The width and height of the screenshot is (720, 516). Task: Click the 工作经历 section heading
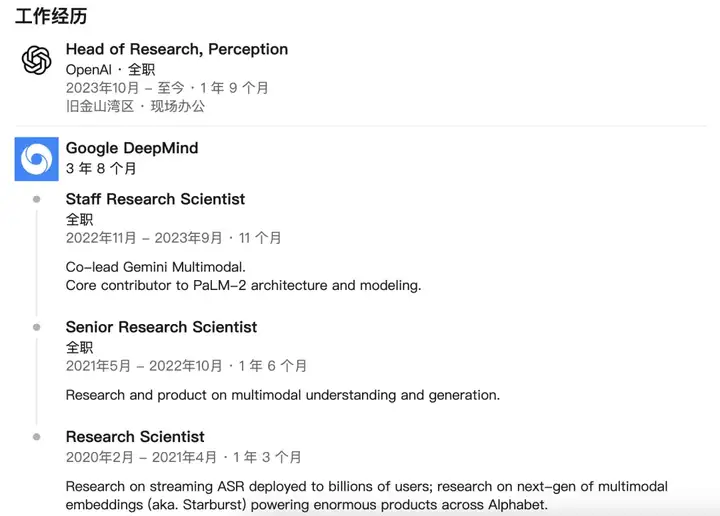point(51,16)
